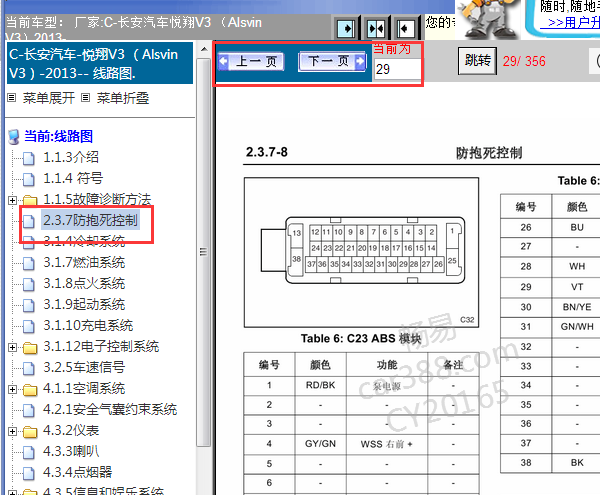Open the 1.1.4 符号 tree item
Viewport: 600px width, 495px height.
[x=73, y=178]
